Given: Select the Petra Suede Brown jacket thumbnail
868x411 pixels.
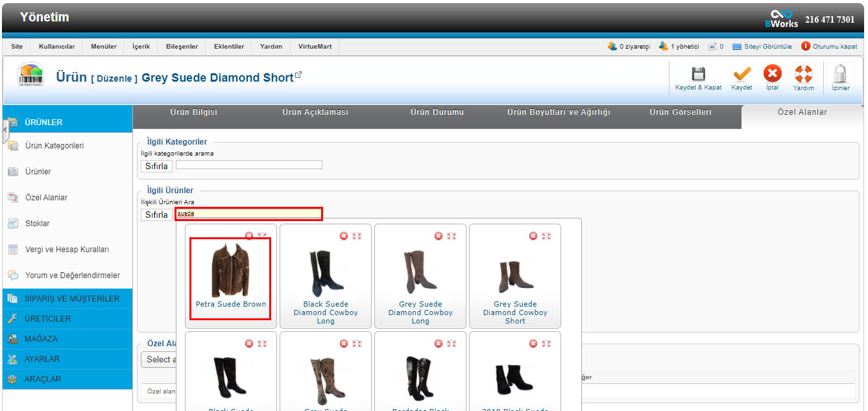Looking at the screenshot, I should 230,270.
